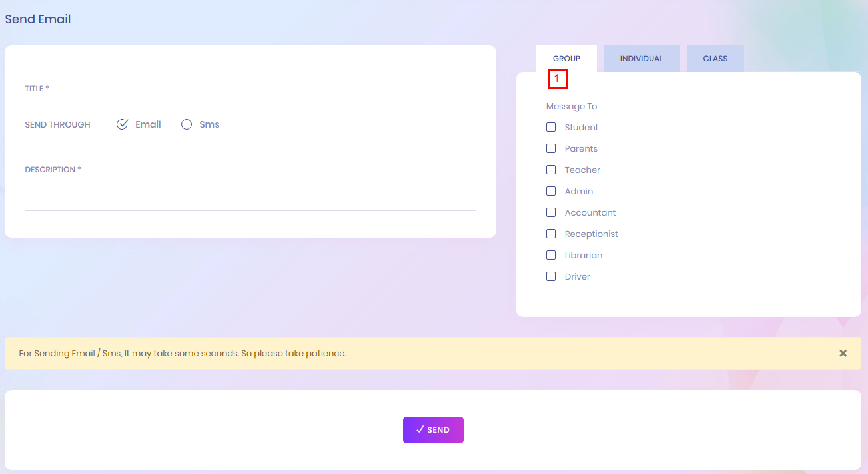Image resolution: width=868 pixels, height=474 pixels.
Task: Click the red-boxed number 1 marker
Action: 558,79
